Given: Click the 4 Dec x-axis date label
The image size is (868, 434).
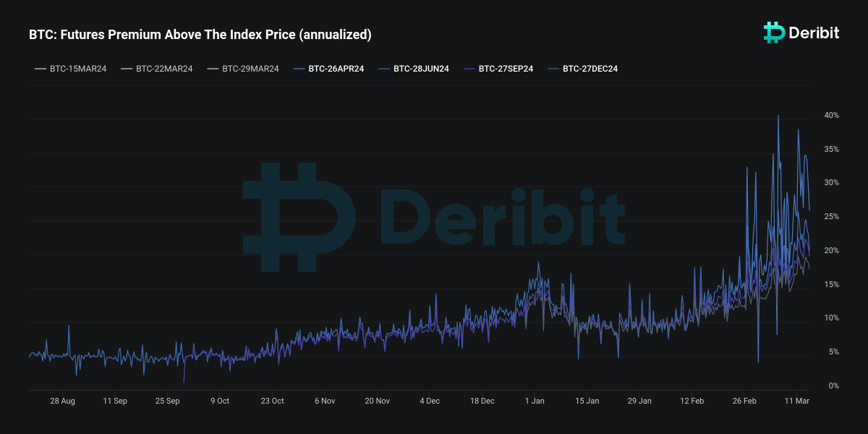Looking at the screenshot, I should pos(430,401).
